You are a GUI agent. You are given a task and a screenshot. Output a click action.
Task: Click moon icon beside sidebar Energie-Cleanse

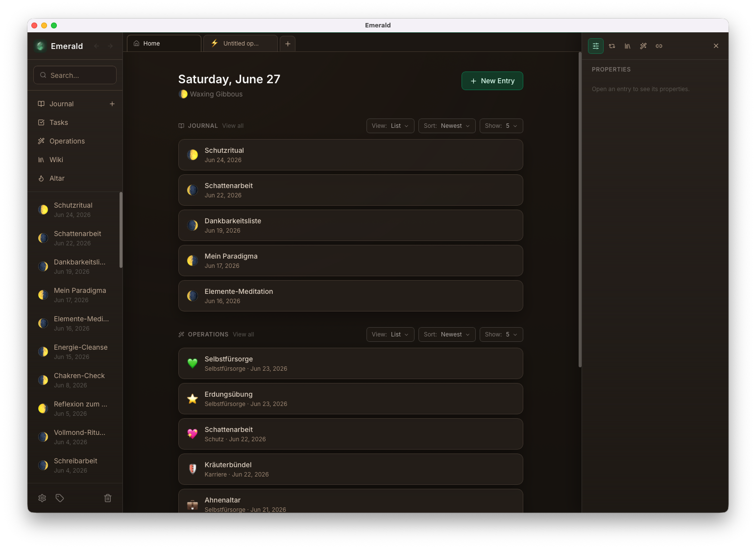[43, 352]
